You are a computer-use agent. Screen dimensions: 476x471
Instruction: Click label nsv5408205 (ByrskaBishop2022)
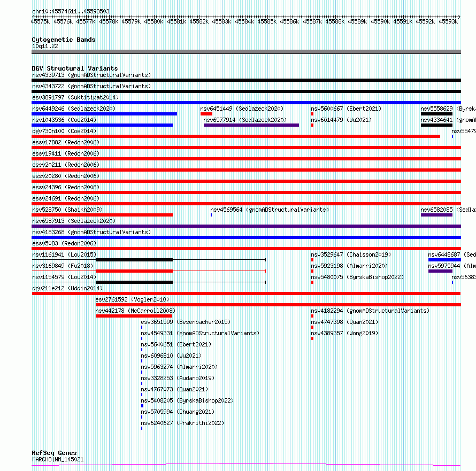tap(187, 400)
